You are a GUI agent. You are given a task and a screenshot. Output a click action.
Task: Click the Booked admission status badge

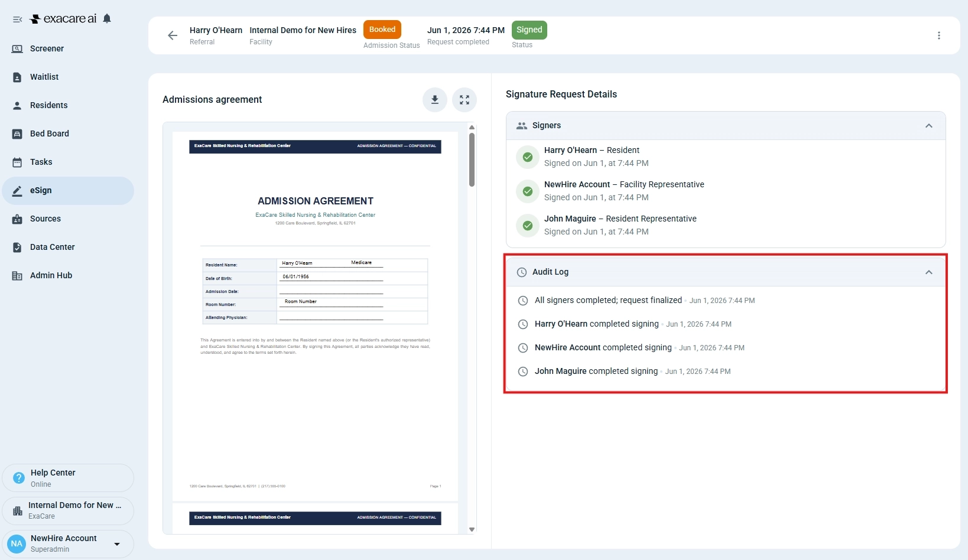point(382,30)
